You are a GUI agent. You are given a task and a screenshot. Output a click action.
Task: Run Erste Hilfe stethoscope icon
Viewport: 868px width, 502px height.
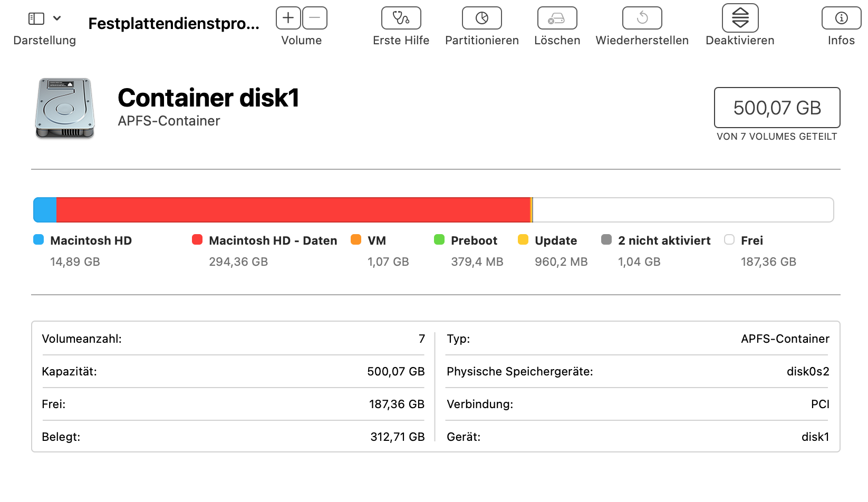pyautogui.click(x=401, y=18)
